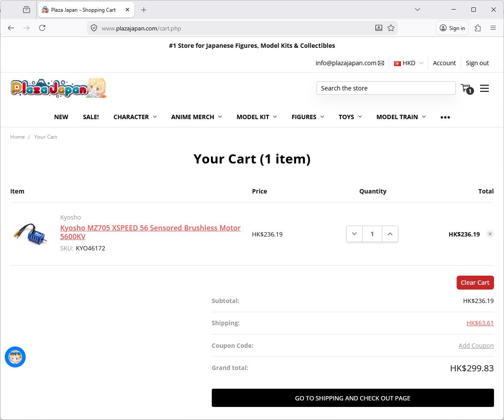This screenshot has height=420, width=504.
Task: Expand the MODEL KIT menu
Action: (257, 117)
